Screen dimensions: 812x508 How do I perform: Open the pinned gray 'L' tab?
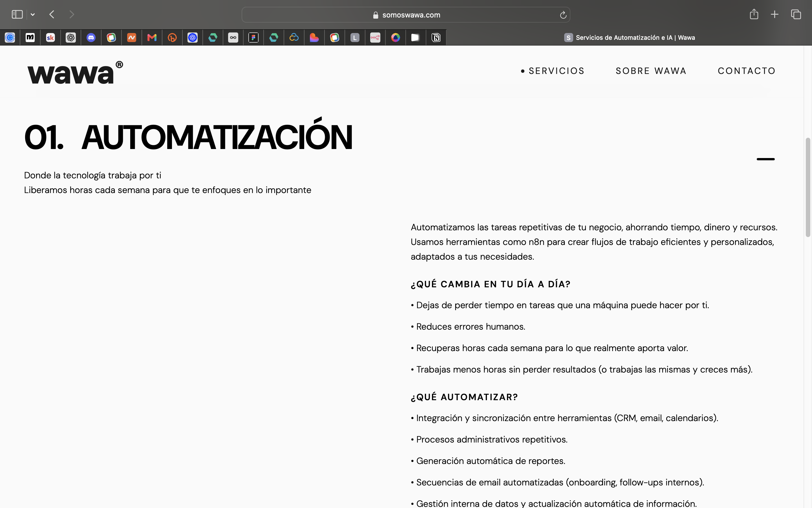pyautogui.click(x=355, y=38)
